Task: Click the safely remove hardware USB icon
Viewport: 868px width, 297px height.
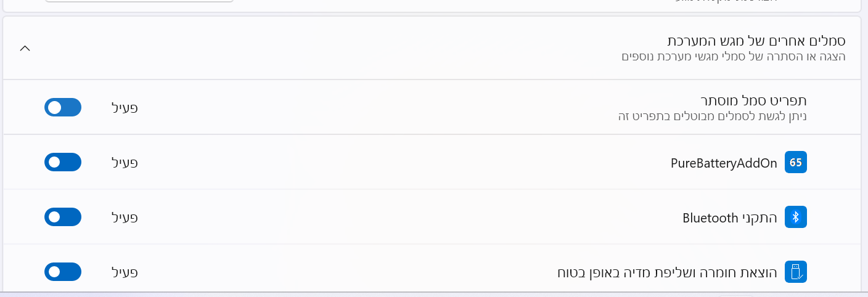Action: pyautogui.click(x=795, y=272)
